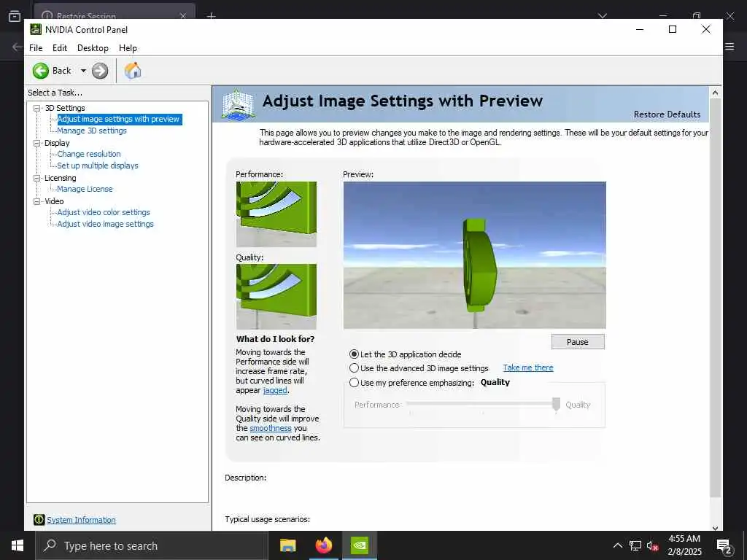Open Adjust video image settings
Screen dimensions: 747x560
click(x=105, y=224)
